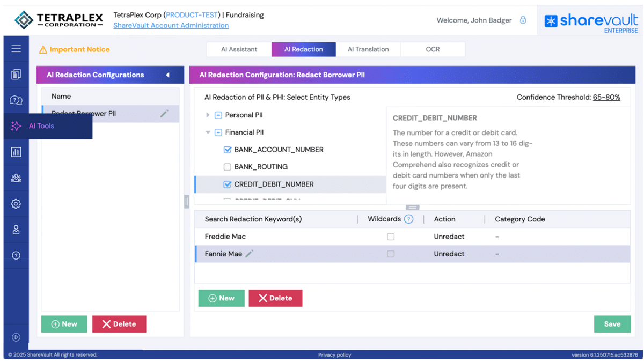Open the user profile icon in sidebar
This screenshot has height=362, width=644.
(x=16, y=230)
